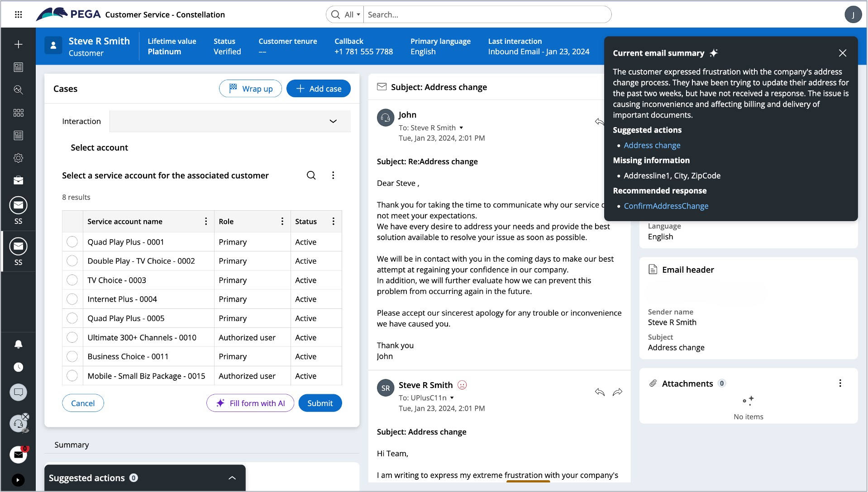The width and height of the screenshot is (868, 492).
Task: Open Attachments more options menu
Action: point(840,383)
